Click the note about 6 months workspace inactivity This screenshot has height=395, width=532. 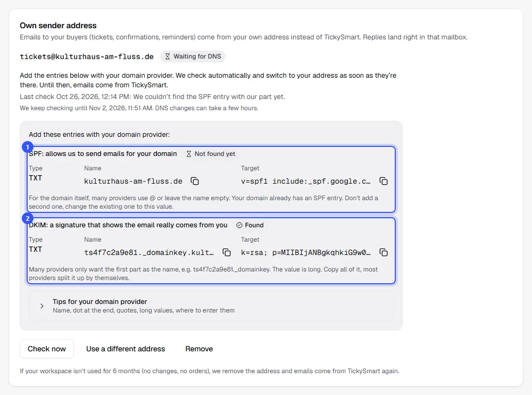click(209, 371)
